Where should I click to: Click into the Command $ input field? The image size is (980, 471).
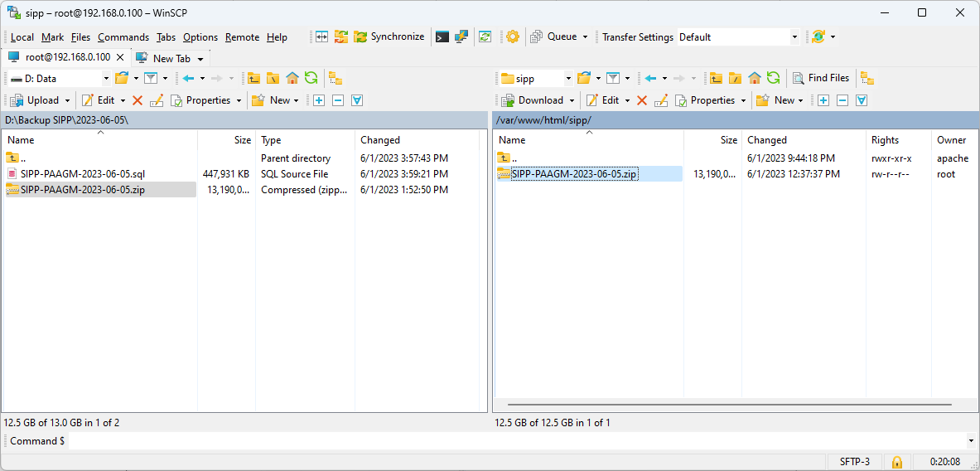[516, 441]
